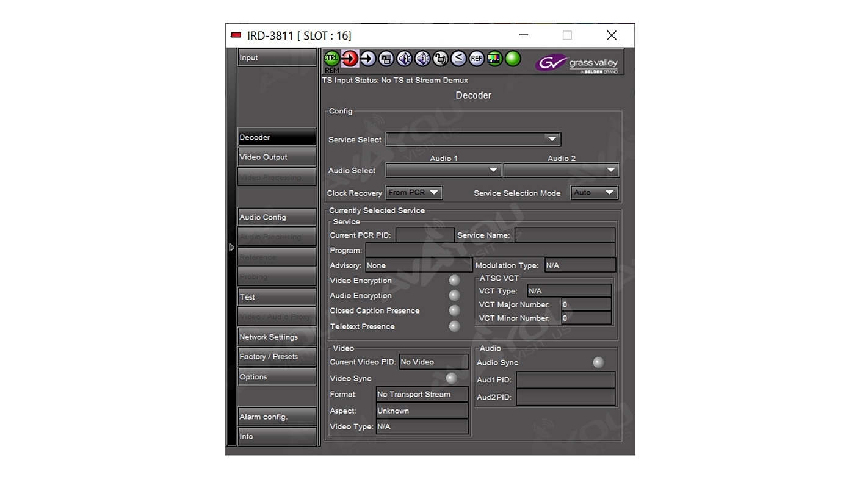Collapse the sidebar using the left-edge arrow
The width and height of the screenshot is (868, 488).
tap(231, 247)
